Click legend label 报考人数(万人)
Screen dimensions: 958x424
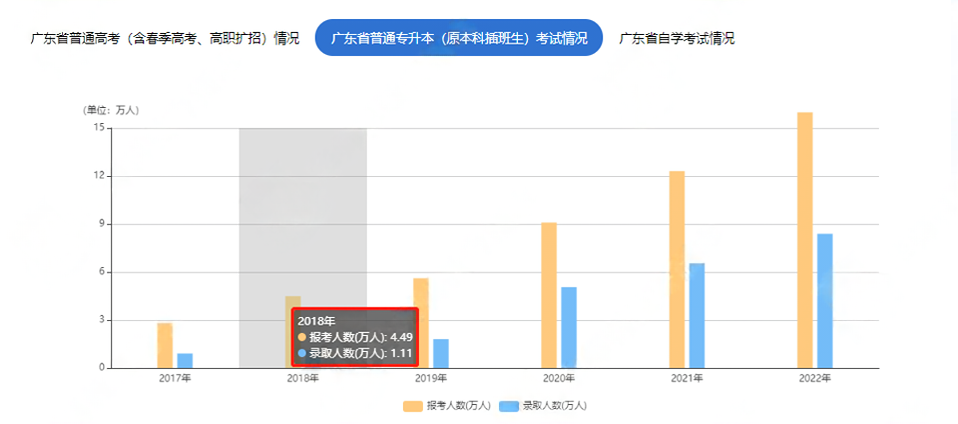click(458, 406)
